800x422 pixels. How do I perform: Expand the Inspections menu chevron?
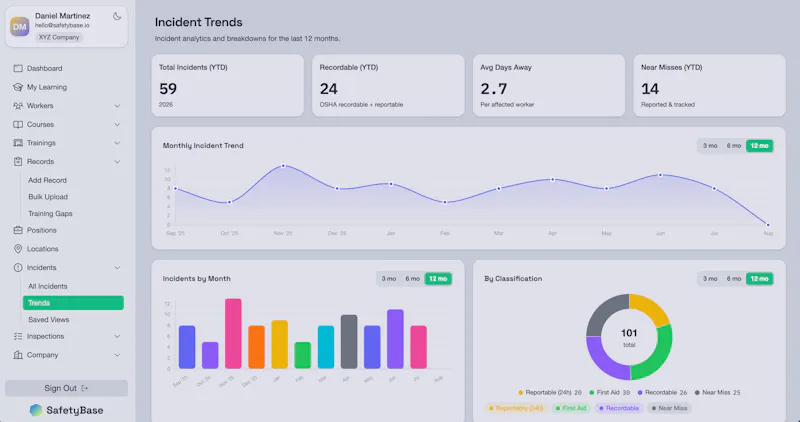click(117, 337)
